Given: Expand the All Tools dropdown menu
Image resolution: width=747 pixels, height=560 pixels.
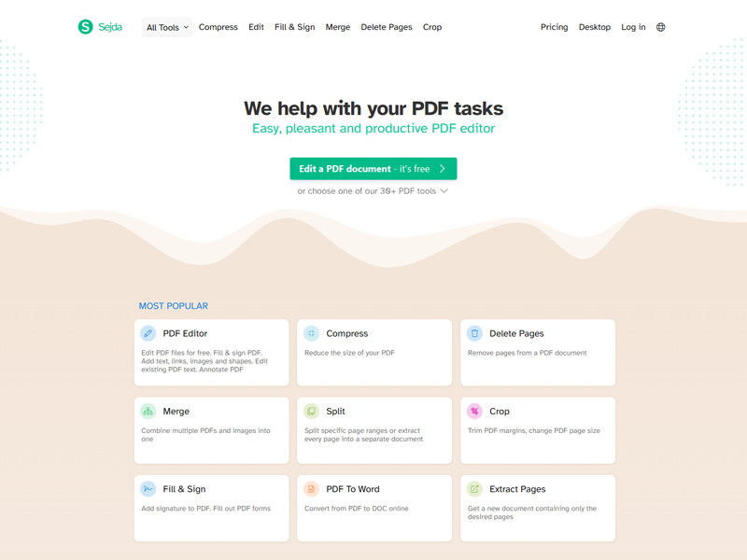Looking at the screenshot, I should pyautogui.click(x=167, y=28).
